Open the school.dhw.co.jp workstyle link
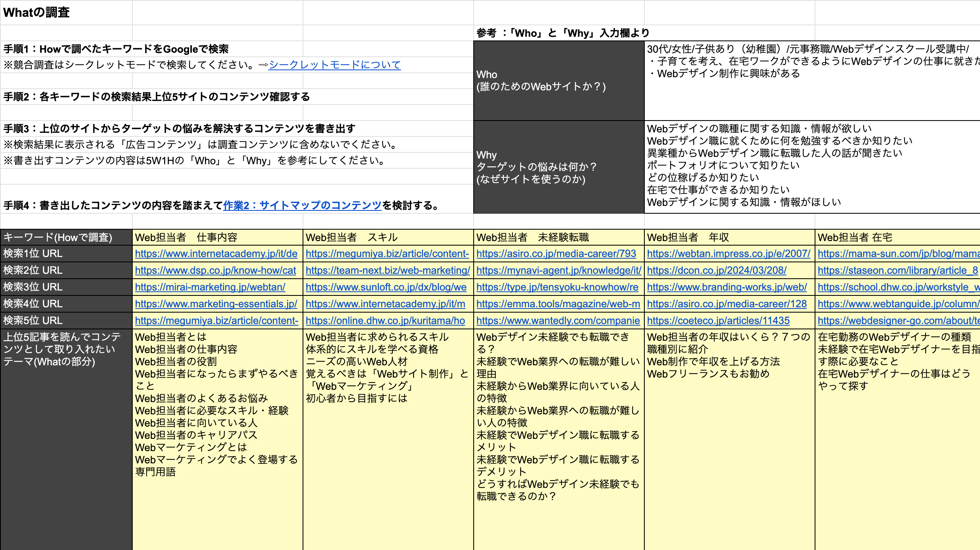The width and height of the screenshot is (980, 550). (x=894, y=287)
